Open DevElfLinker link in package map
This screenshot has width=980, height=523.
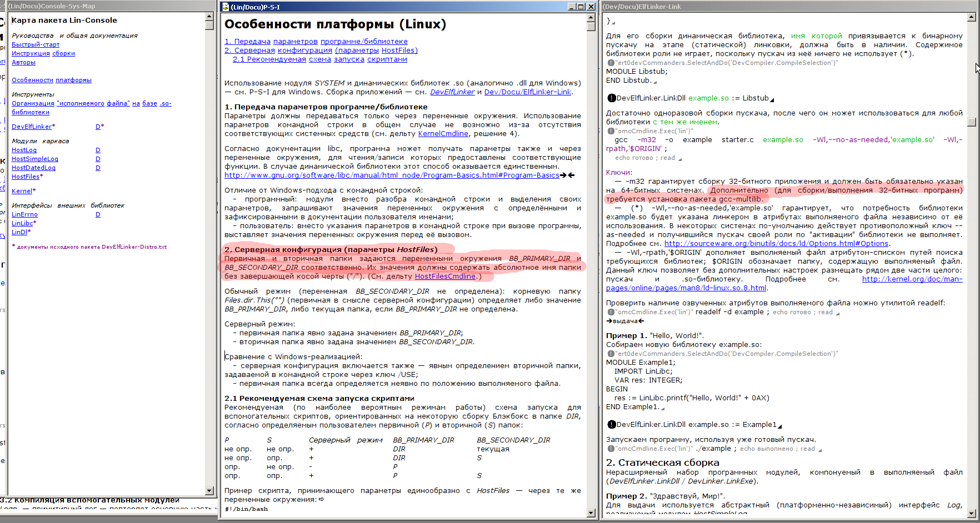coord(32,127)
